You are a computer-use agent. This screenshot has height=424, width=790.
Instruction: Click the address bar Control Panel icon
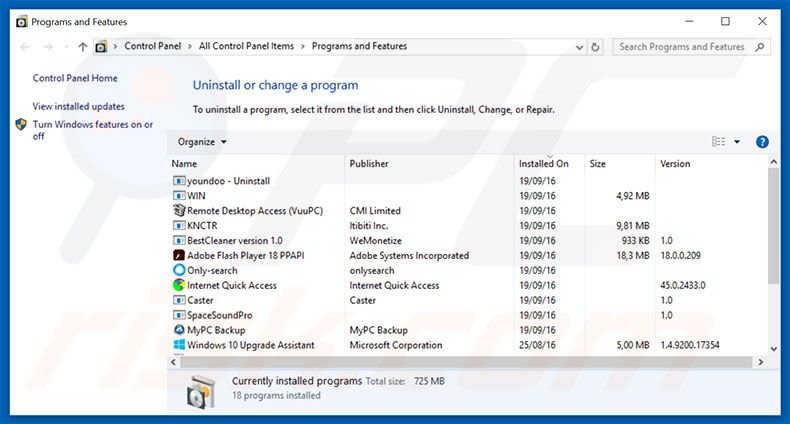[x=101, y=47]
